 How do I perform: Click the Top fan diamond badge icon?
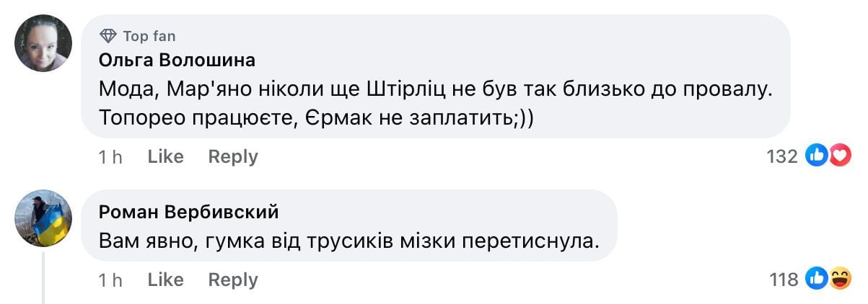[x=108, y=36]
